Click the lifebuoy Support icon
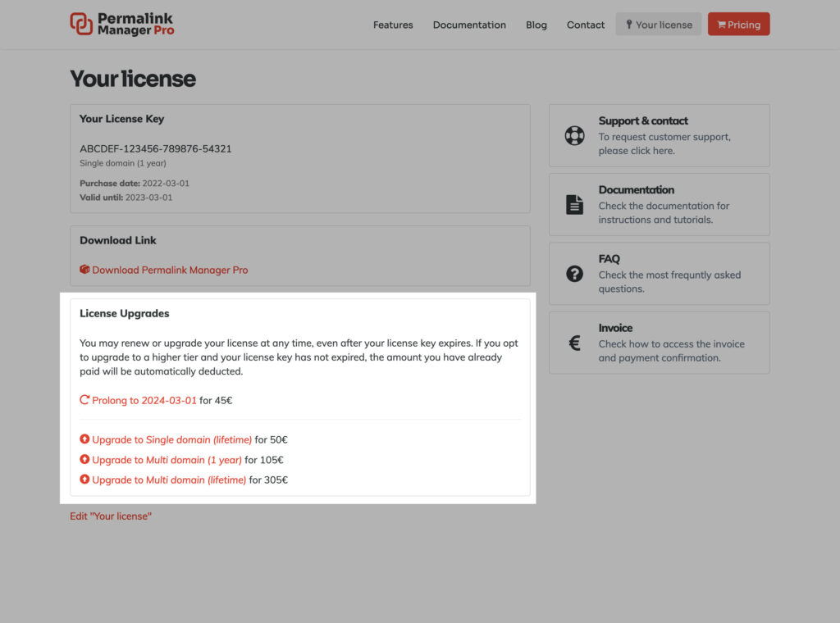 point(575,135)
